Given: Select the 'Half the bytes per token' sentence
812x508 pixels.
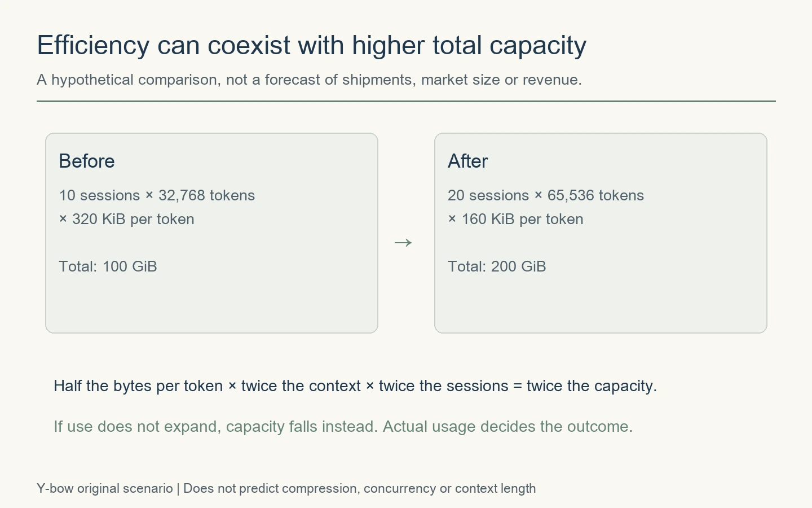Looking at the screenshot, I should 355,386.
